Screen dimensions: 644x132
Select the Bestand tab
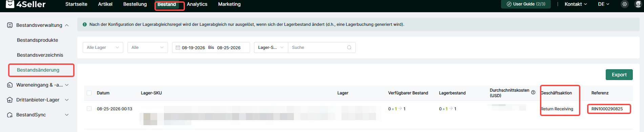(x=167, y=4)
